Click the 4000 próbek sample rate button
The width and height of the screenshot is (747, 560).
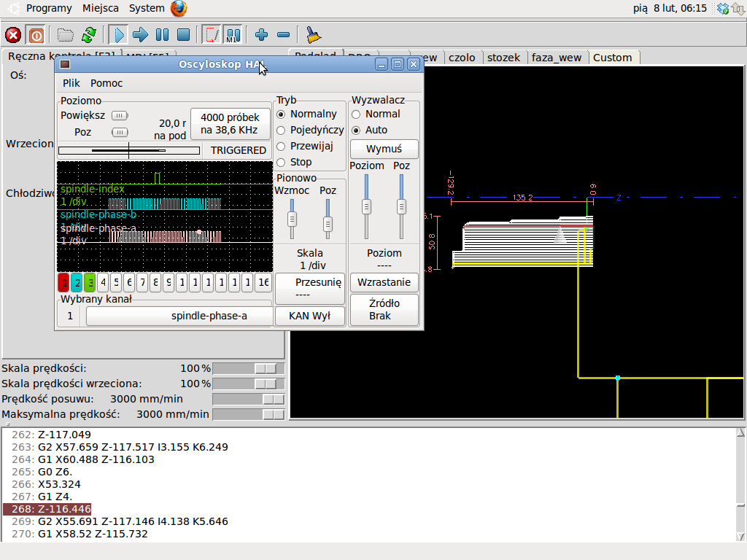(x=230, y=124)
